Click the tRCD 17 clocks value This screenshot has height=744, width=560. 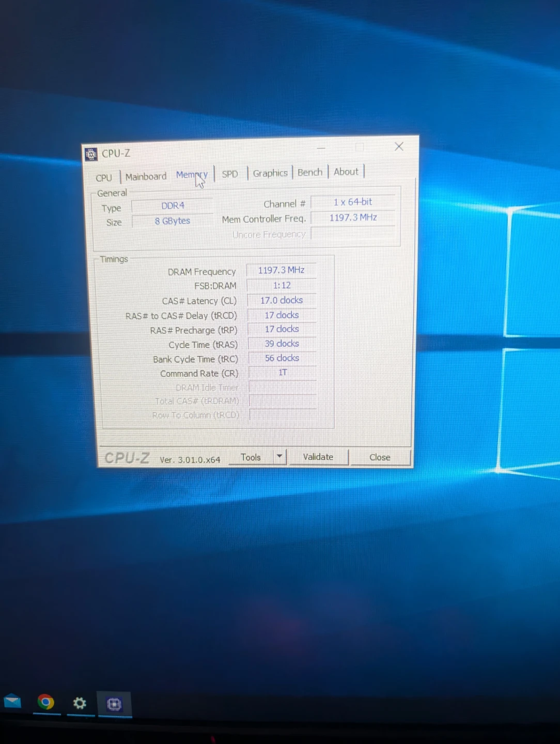[x=282, y=315]
